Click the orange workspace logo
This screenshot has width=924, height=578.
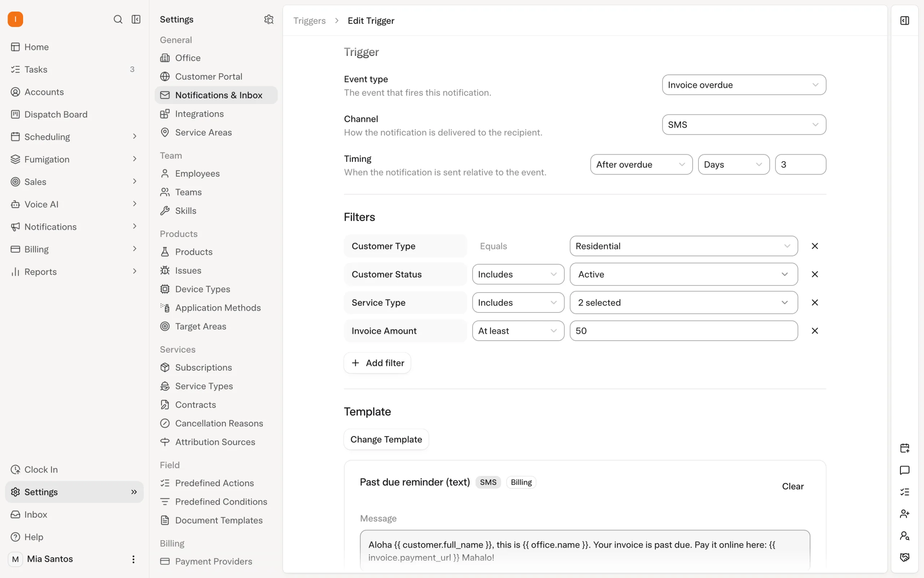15,19
